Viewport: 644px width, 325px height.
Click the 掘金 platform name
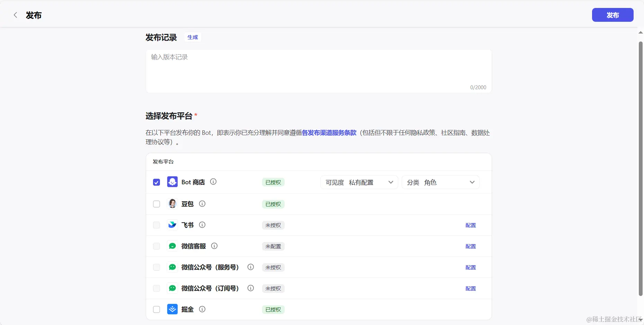pos(187,309)
